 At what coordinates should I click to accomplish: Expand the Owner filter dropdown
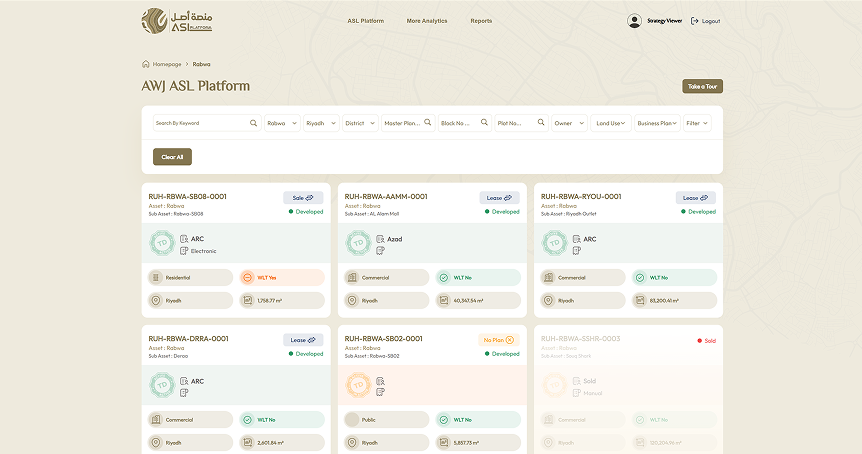pyautogui.click(x=569, y=123)
